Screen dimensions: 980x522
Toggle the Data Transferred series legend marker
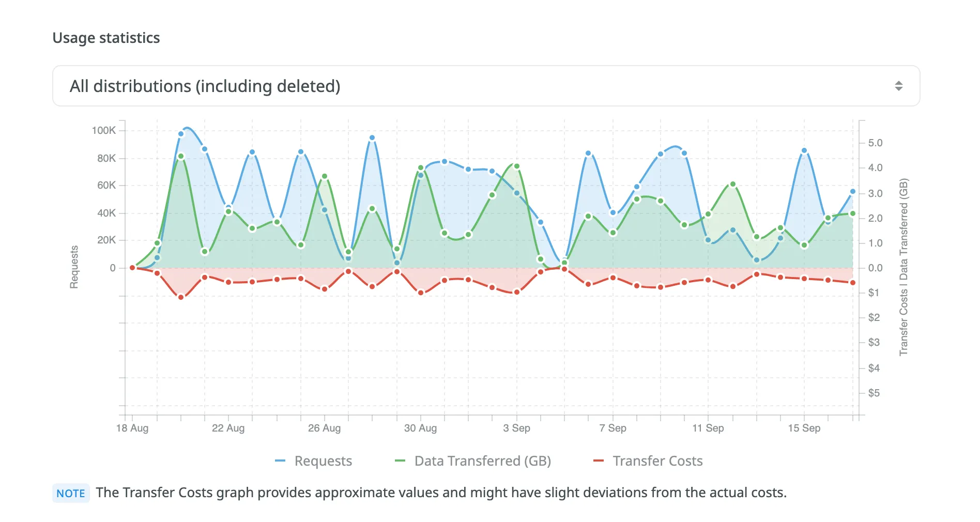click(401, 460)
